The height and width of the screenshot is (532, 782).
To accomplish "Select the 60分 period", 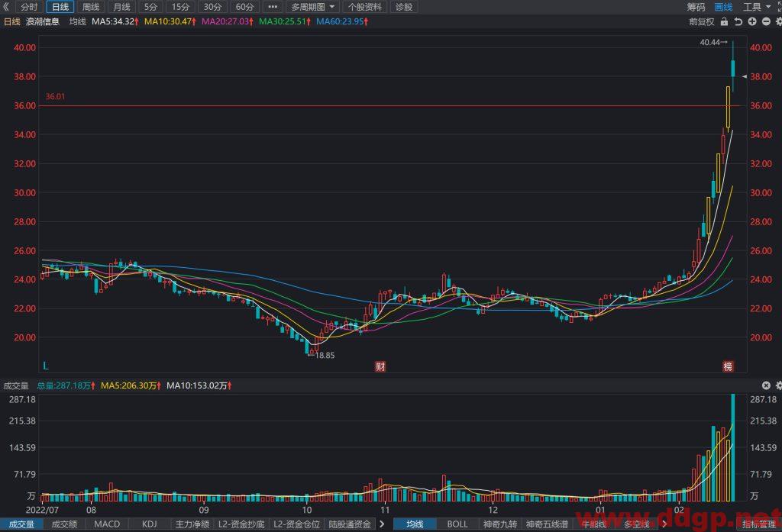I will click(x=244, y=7).
